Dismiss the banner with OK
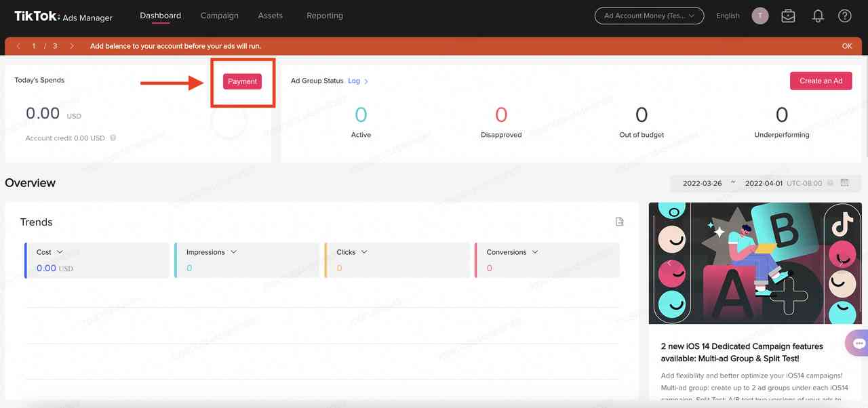This screenshot has width=868, height=408. [846, 46]
